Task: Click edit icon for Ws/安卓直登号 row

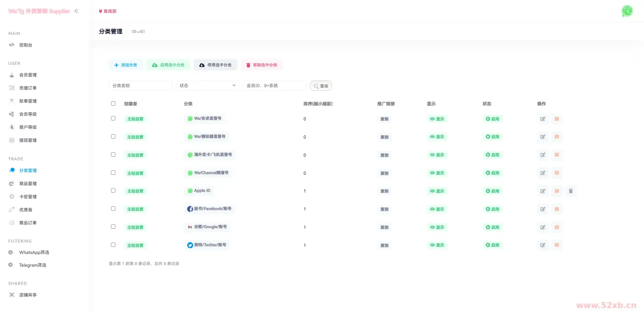Action: pos(542,119)
